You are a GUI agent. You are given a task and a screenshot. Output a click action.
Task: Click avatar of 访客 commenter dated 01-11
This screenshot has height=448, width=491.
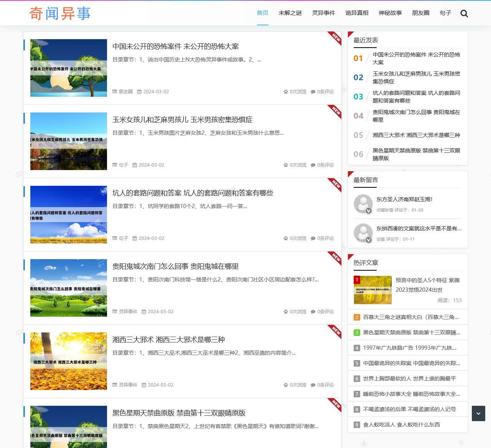pyautogui.click(x=363, y=233)
